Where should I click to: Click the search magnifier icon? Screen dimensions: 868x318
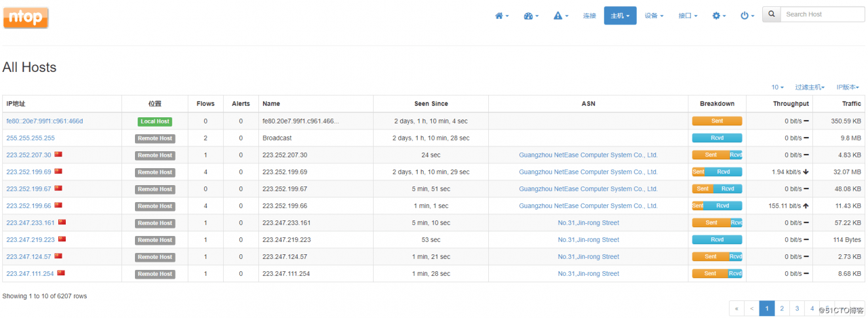771,14
